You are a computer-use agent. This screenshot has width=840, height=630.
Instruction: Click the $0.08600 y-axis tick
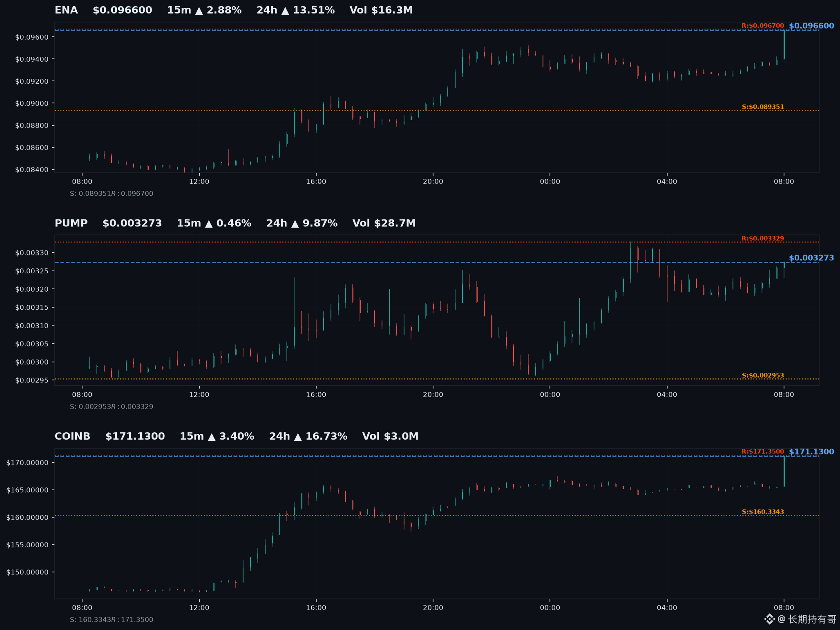[32, 147]
